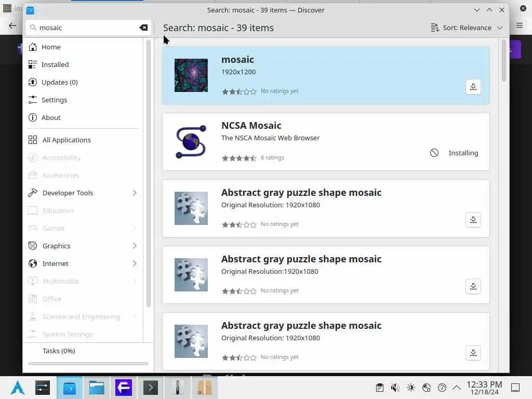This screenshot has height=399, width=532.
Task: Click the sort order icon
Action: point(435,28)
